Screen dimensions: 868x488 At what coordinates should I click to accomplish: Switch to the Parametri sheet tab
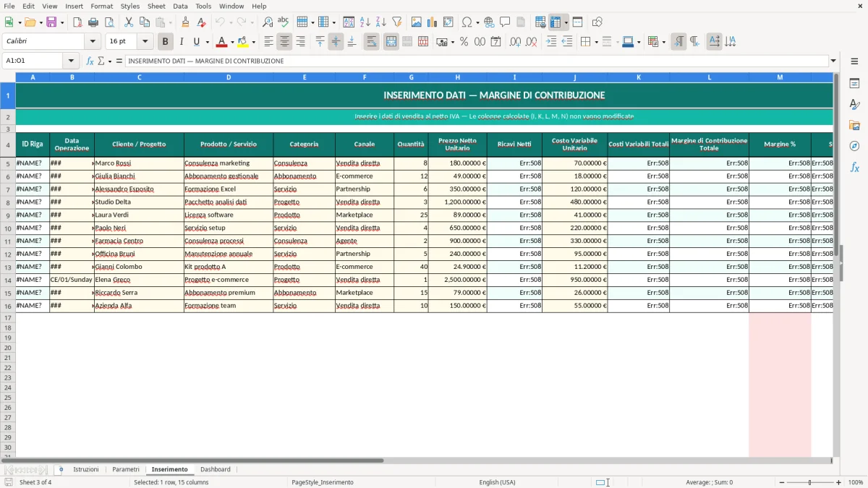coord(126,469)
